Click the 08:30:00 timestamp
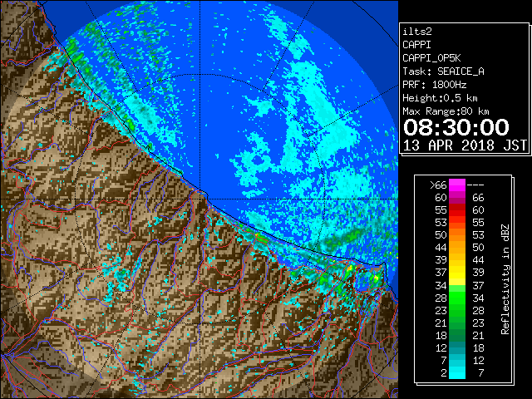Viewport: 532px width, 399px height. pos(456,127)
